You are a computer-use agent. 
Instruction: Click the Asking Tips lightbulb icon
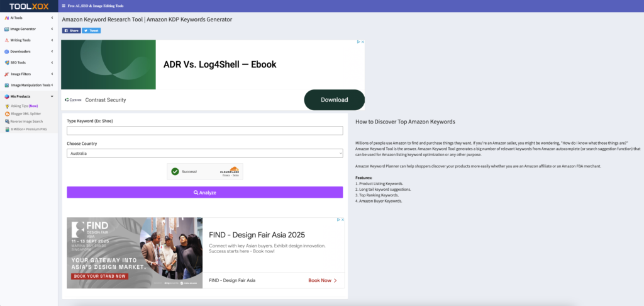[7, 106]
